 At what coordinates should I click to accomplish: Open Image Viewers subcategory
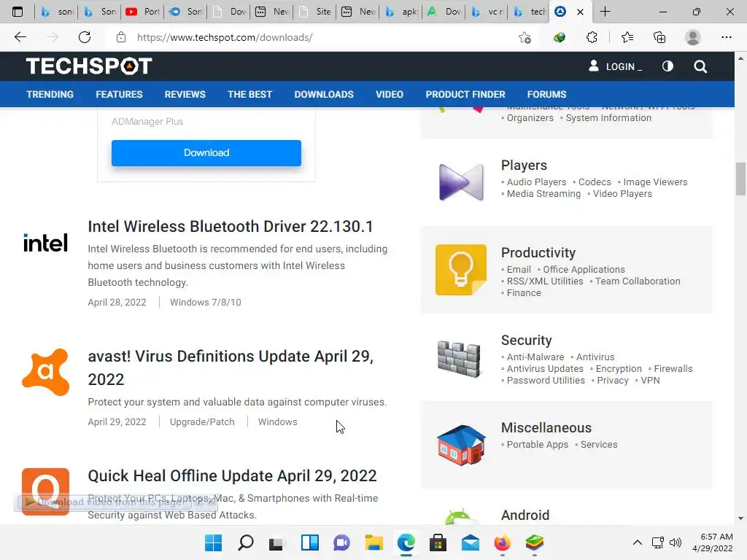click(x=656, y=182)
